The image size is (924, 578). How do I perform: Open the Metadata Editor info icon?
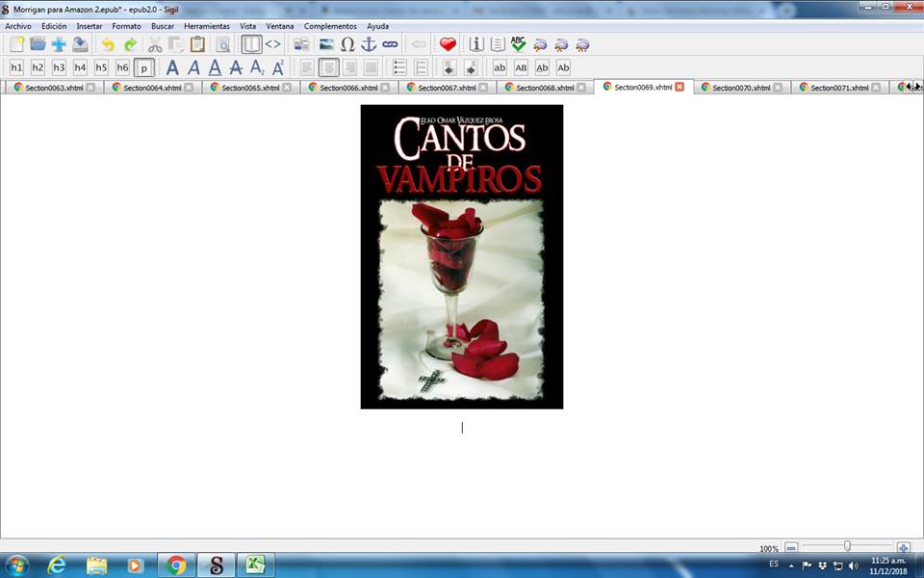click(476, 44)
